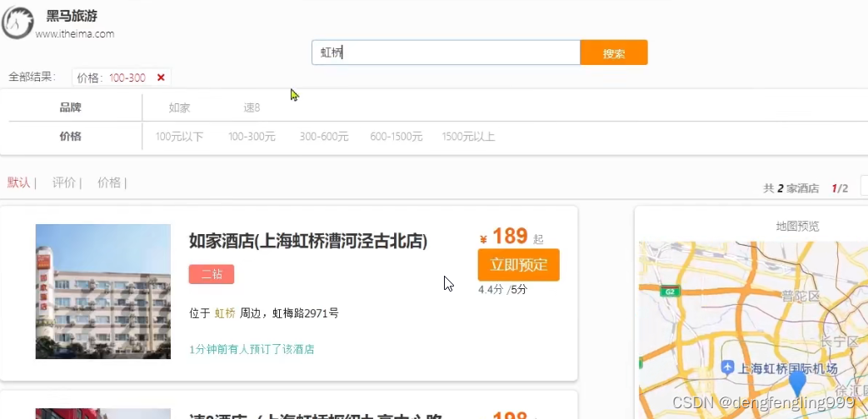Click the 上海虹桥国际机场 airport map icon
This screenshot has height=419, width=868.
[x=728, y=367]
